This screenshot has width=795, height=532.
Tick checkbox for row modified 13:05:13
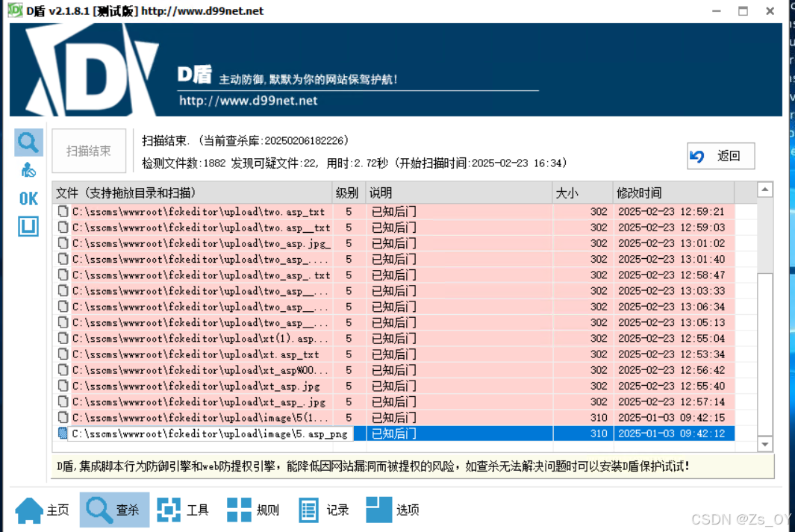(x=63, y=322)
